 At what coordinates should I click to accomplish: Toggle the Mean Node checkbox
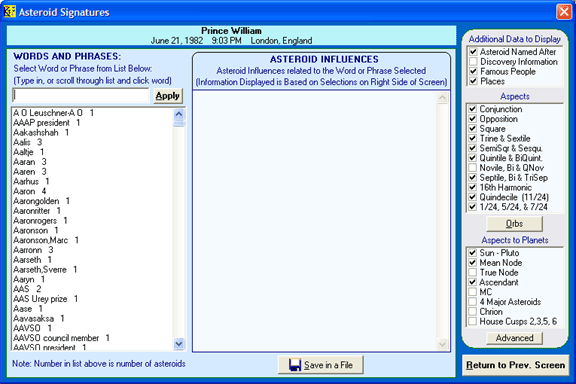(472, 263)
